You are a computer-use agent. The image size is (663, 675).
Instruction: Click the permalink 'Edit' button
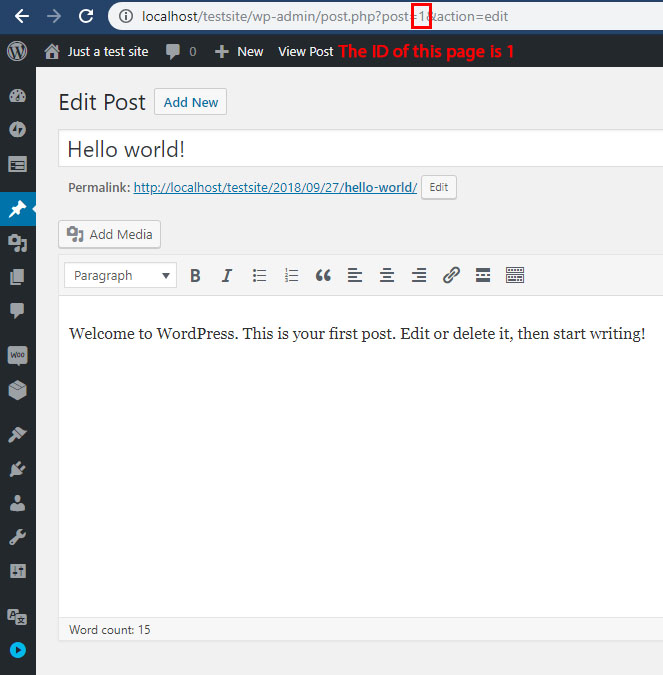439,187
